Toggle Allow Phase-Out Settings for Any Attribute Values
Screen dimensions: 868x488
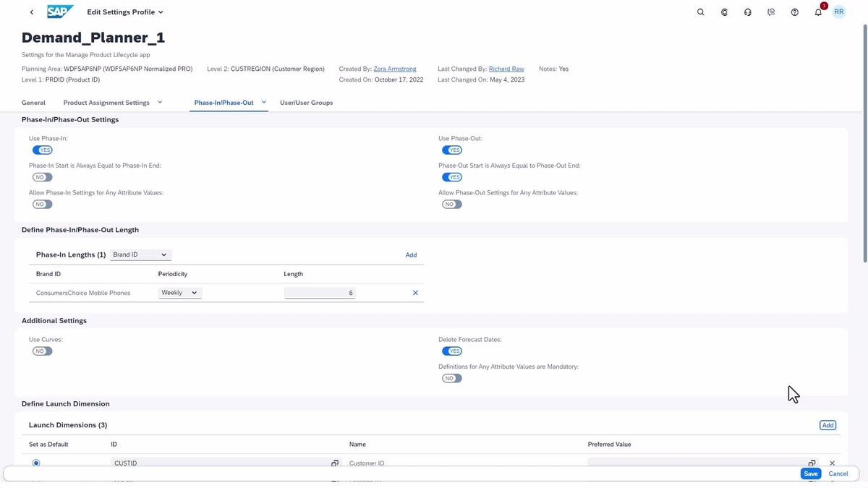tap(452, 205)
